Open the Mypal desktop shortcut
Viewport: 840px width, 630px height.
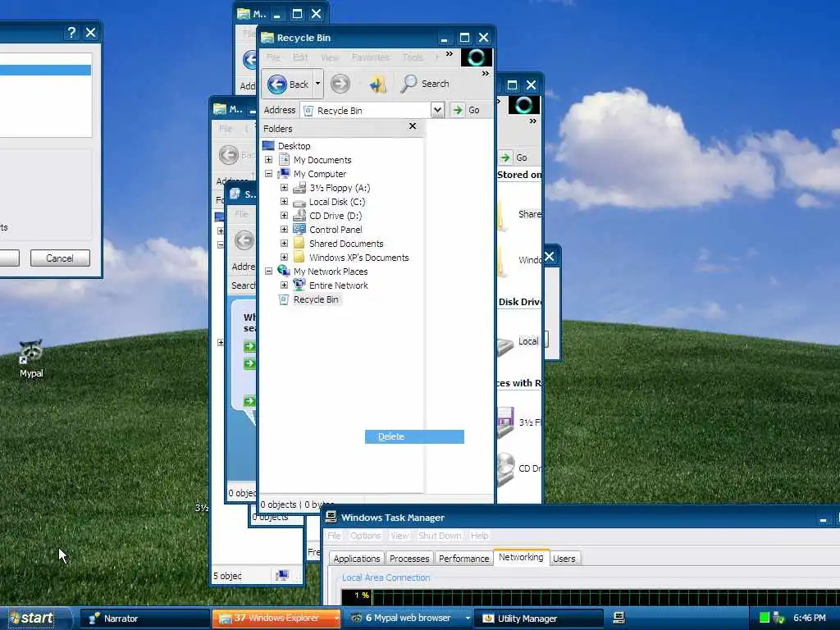tap(31, 359)
